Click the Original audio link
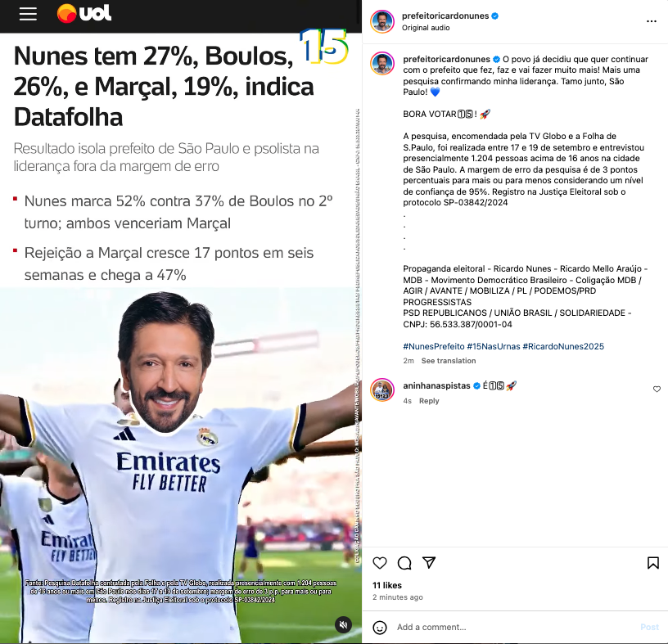The image size is (668, 644). pos(426,28)
